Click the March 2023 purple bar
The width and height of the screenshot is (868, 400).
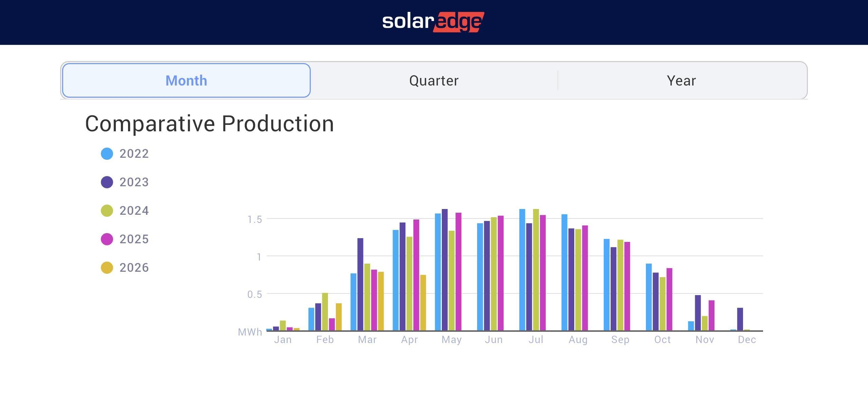click(360, 284)
